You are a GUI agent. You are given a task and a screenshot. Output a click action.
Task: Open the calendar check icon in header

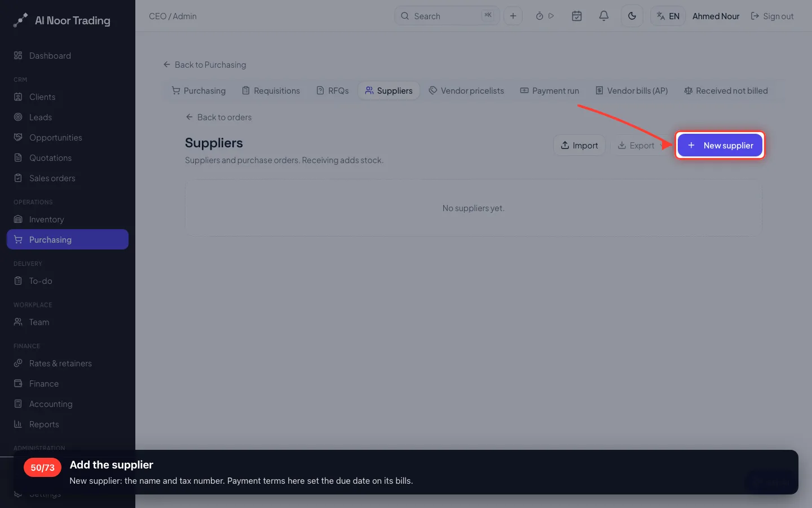[577, 16]
